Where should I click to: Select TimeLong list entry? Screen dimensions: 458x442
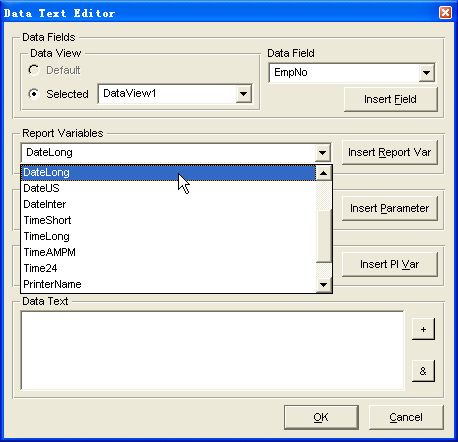pyautogui.click(x=168, y=236)
